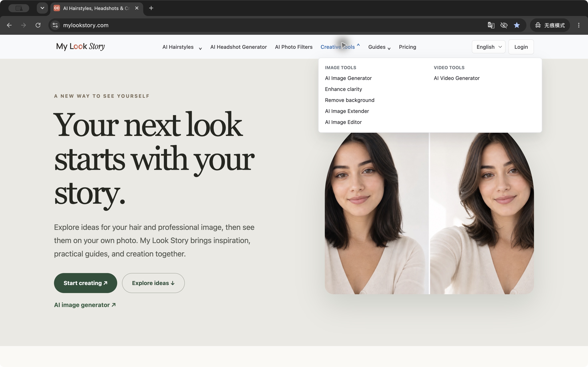
Task: Open the incognito mode indicator
Action: click(550, 25)
